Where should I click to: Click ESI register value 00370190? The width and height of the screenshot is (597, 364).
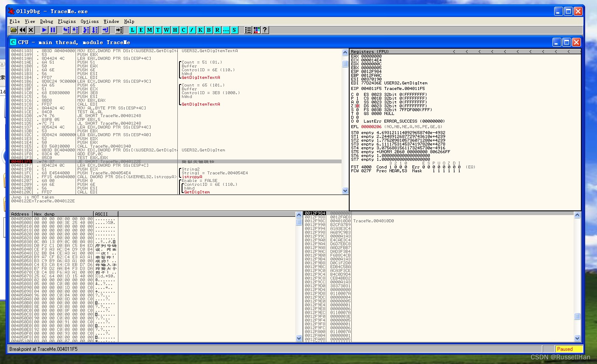tap(371, 79)
